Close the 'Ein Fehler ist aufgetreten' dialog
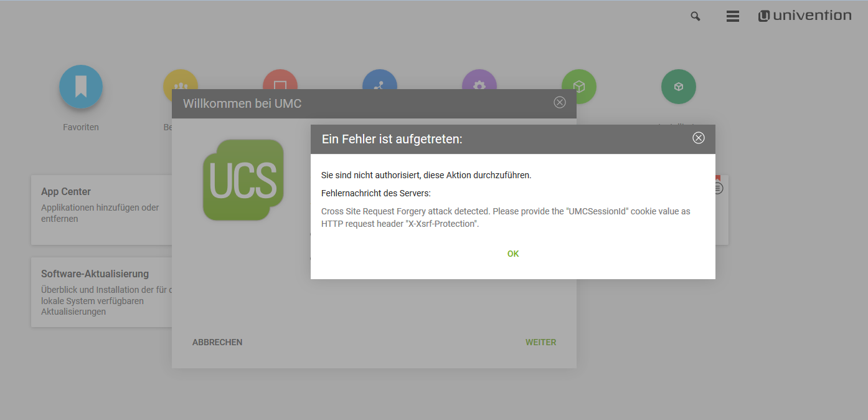868x420 pixels. [699, 138]
